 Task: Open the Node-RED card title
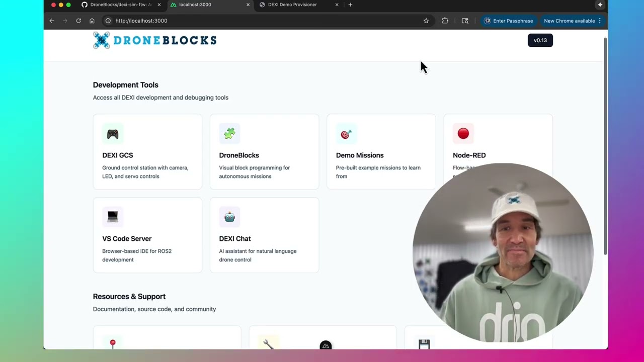pos(469,155)
